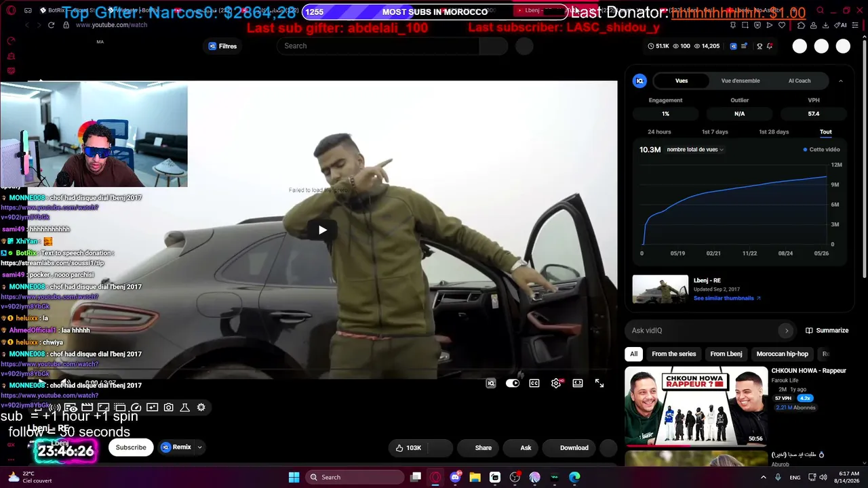Select the From Lbenj chip
Image resolution: width=868 pixels, height=488 pixels.
(x=726, y=354)
